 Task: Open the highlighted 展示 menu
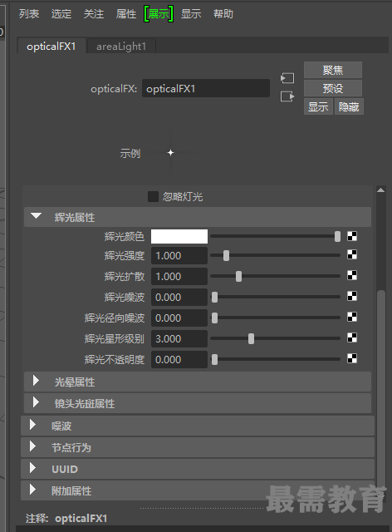coord(159,14)
